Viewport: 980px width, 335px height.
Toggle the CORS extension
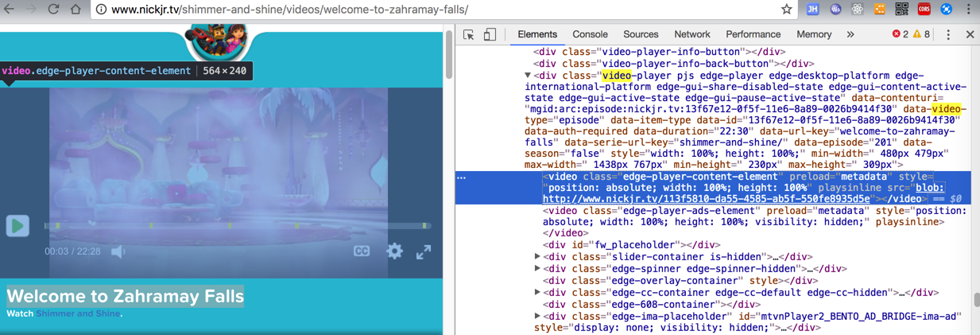point(924,10)
